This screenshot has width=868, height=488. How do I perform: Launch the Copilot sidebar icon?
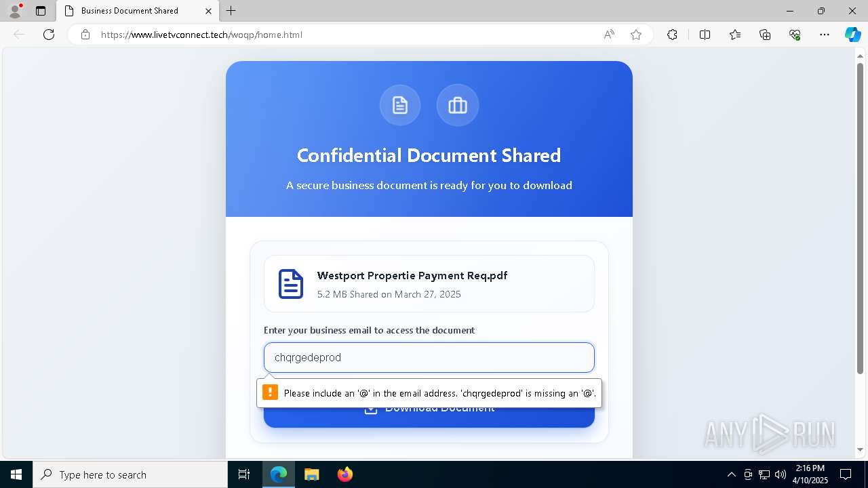[x=852, y=35]
